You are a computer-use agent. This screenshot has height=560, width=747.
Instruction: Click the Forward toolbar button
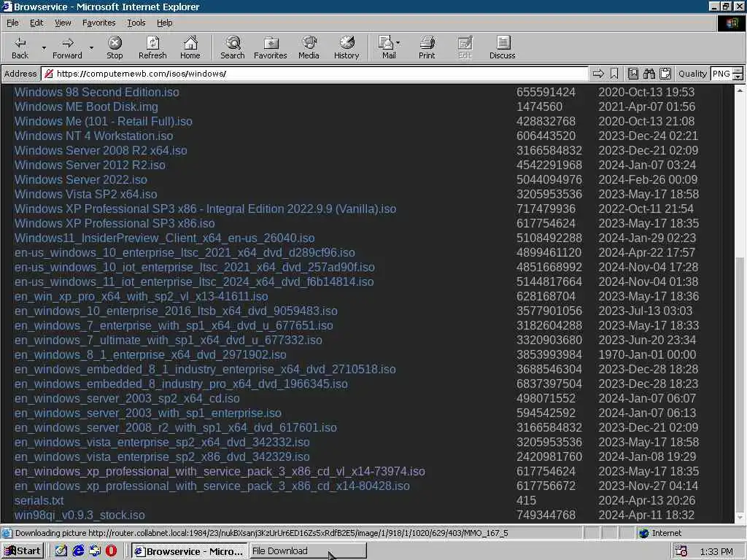click(67, 47)
